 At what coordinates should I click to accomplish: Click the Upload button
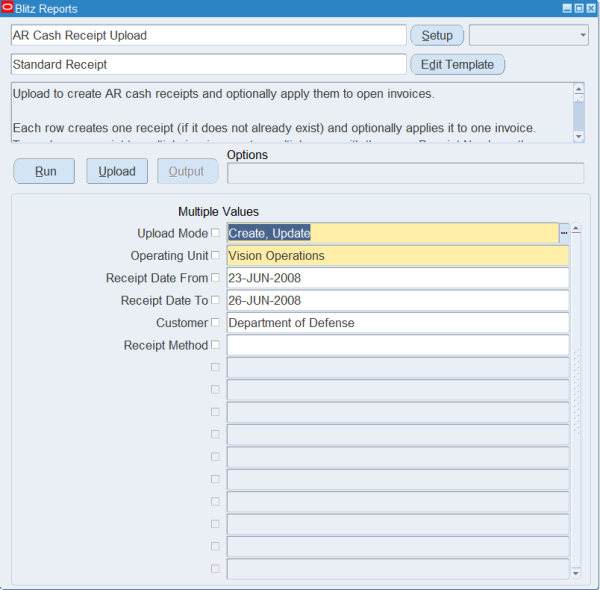click(x=117, y=171)
